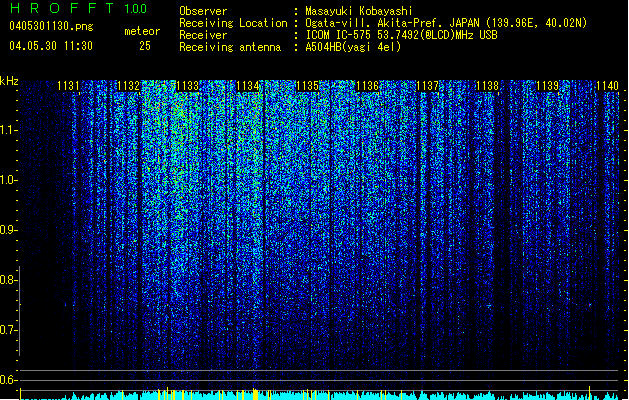The image size is (629, 400).
Task: Click the meteor count value 25
Action: (145, 46)
